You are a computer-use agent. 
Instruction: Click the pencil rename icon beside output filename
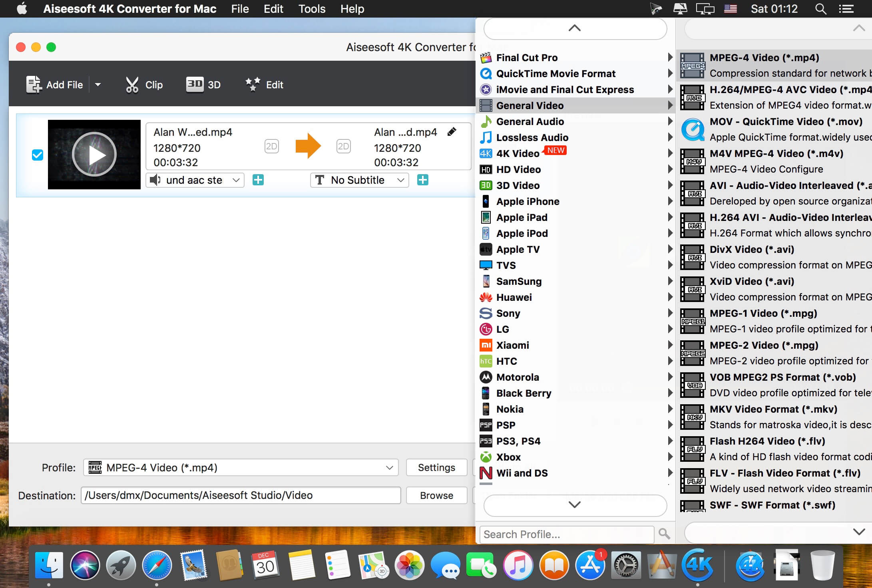point(452,132)
